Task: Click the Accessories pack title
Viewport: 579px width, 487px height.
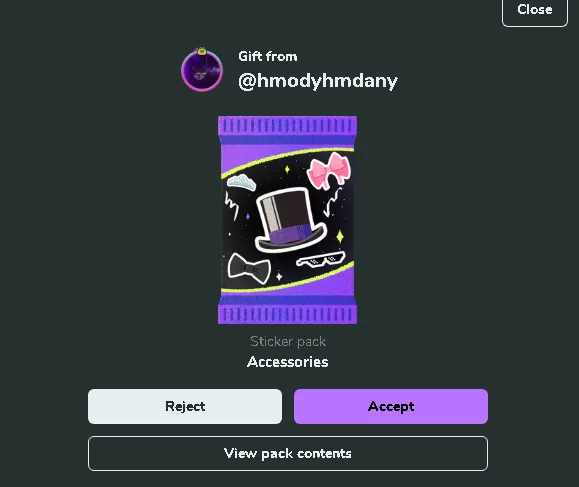Action: pos(288,362)
